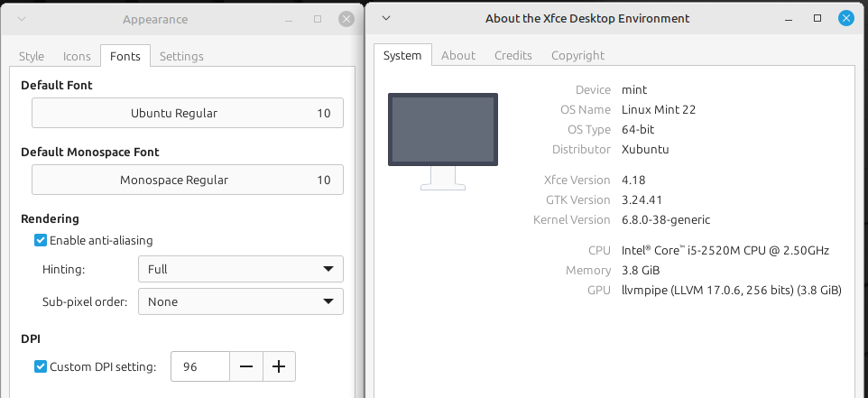The image size is (868, 398).
Task: Click the Intel Core i5-2520M CPU text
Action: click(725, 250)
